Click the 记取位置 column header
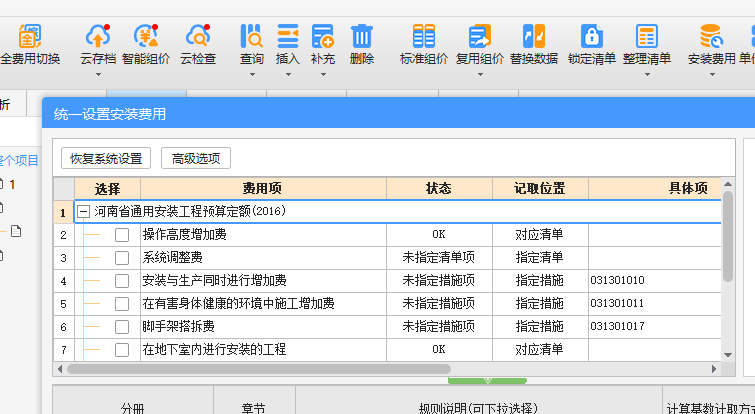This screenshot has height=414, width=755. (x=540, y=189)
